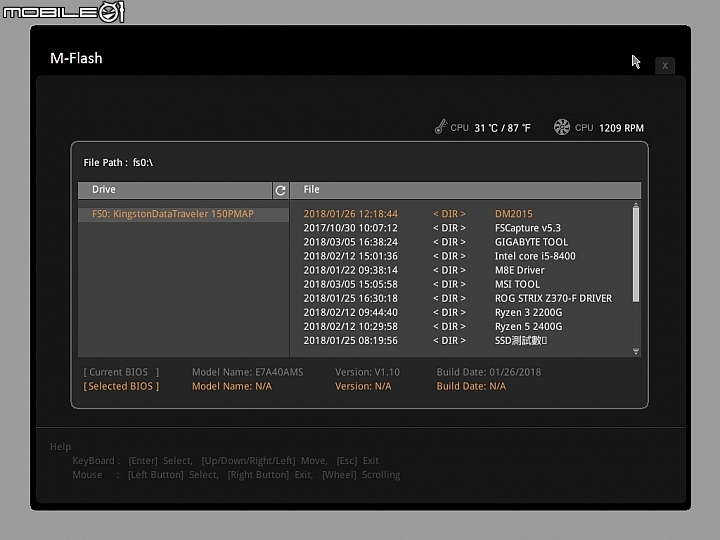
Task: Click the CPU temperature 31°C / 87°F reading
Action: coord(502,128)
